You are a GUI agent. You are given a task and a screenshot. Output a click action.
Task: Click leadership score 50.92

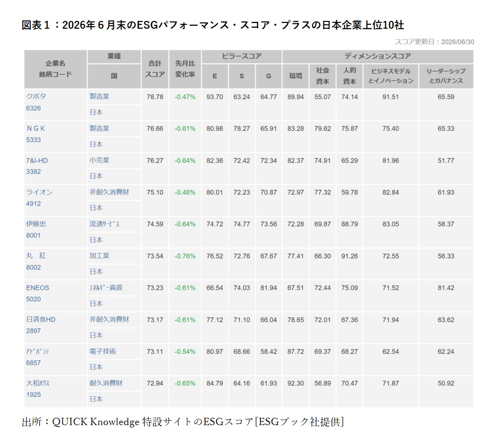(x=446, y=383)
